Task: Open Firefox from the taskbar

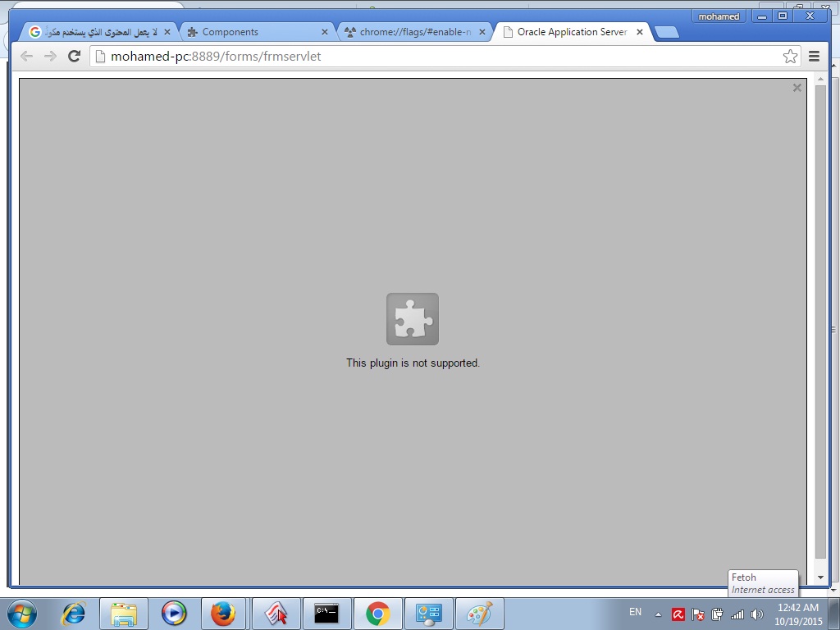Action: pyautogui.click(x=223, y=613)
